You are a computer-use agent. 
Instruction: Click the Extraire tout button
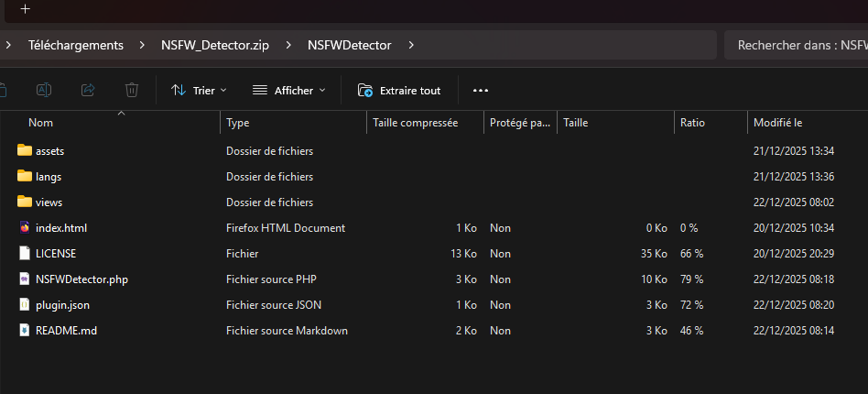[x=399, y=91]
